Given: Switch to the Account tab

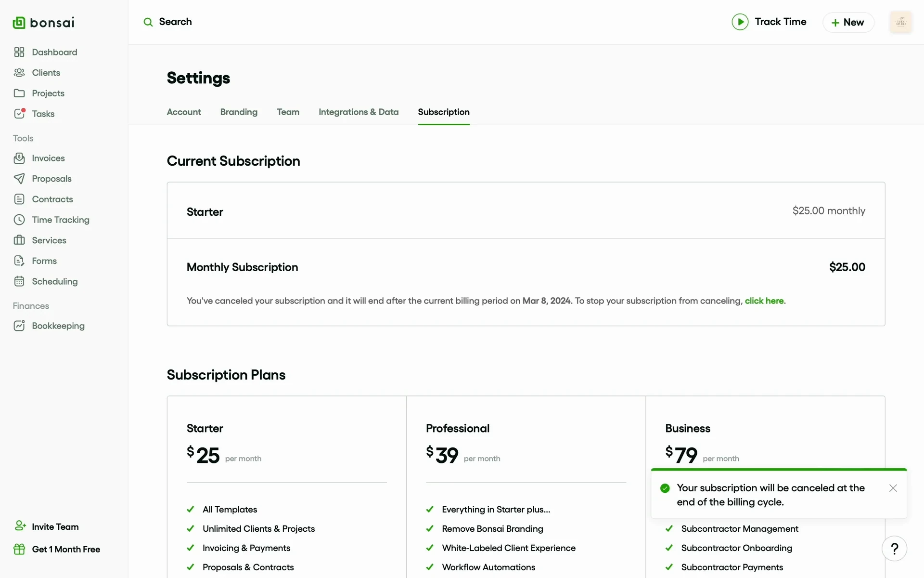Looking at the screenshot, I should (x=184, y=112).
